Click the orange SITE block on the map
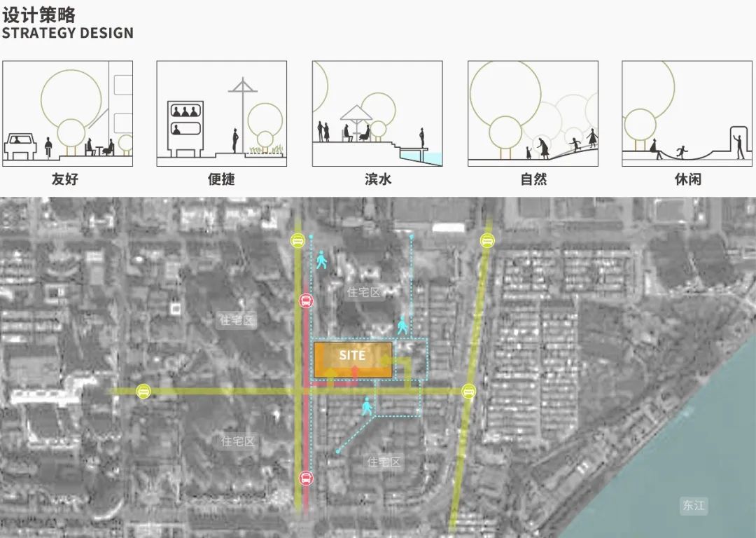Image resolution: width=756 pixels, height=538 pixels. click(353, 357)
